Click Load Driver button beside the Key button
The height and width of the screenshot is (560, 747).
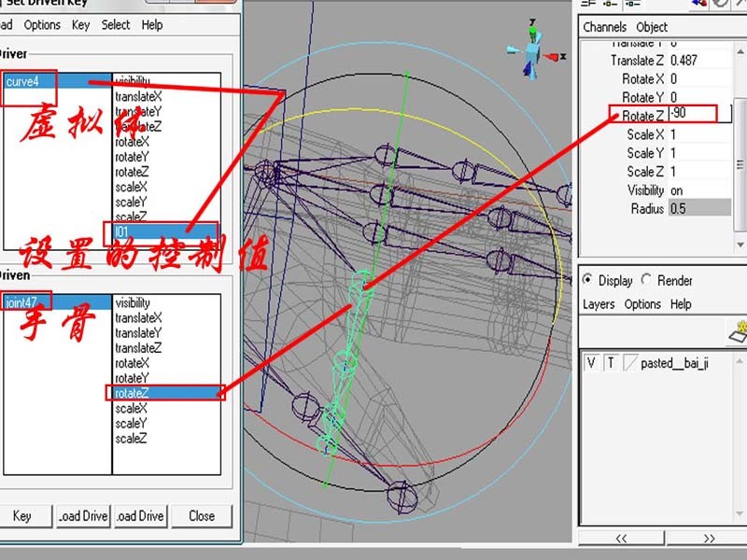pyautogui.click(x=83, y=516)
